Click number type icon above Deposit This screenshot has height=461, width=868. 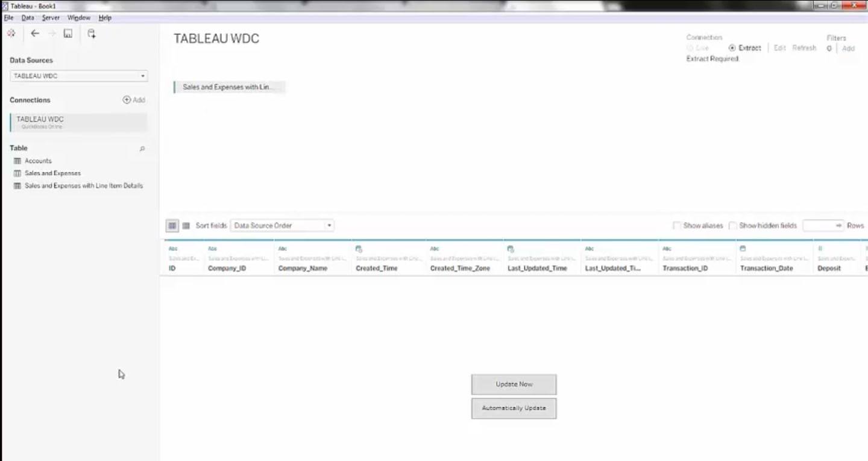pos(820,249)
